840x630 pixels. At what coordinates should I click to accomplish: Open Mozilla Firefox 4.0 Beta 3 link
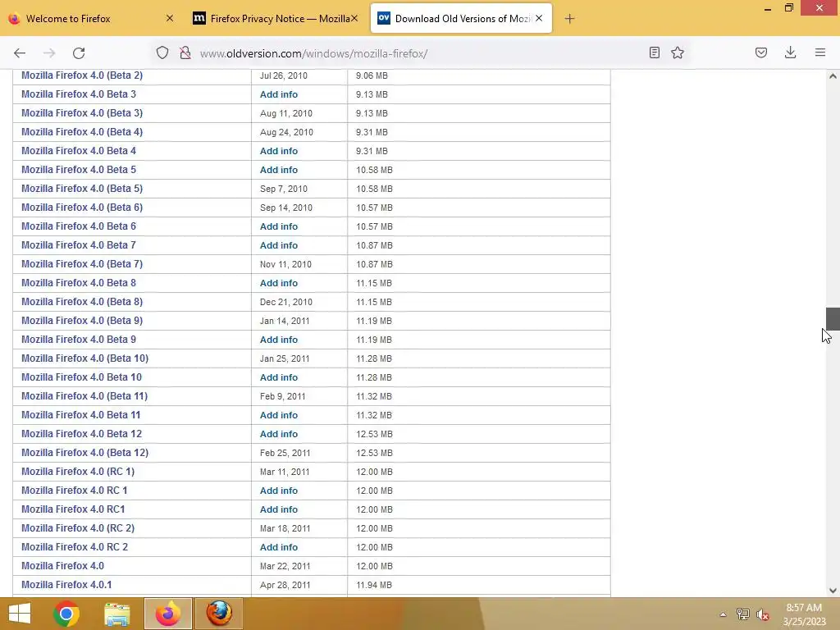79,94
